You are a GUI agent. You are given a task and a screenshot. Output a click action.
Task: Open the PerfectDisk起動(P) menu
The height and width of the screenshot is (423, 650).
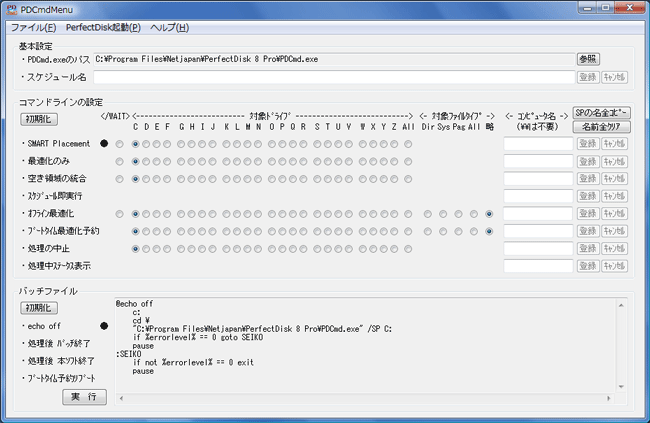(103, 27)
